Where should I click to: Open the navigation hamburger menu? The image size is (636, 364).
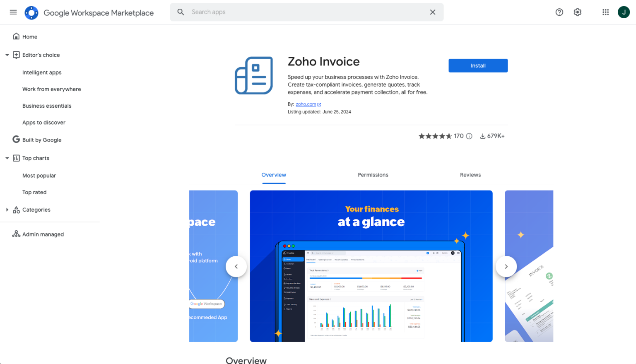click(x=13, y=12)
